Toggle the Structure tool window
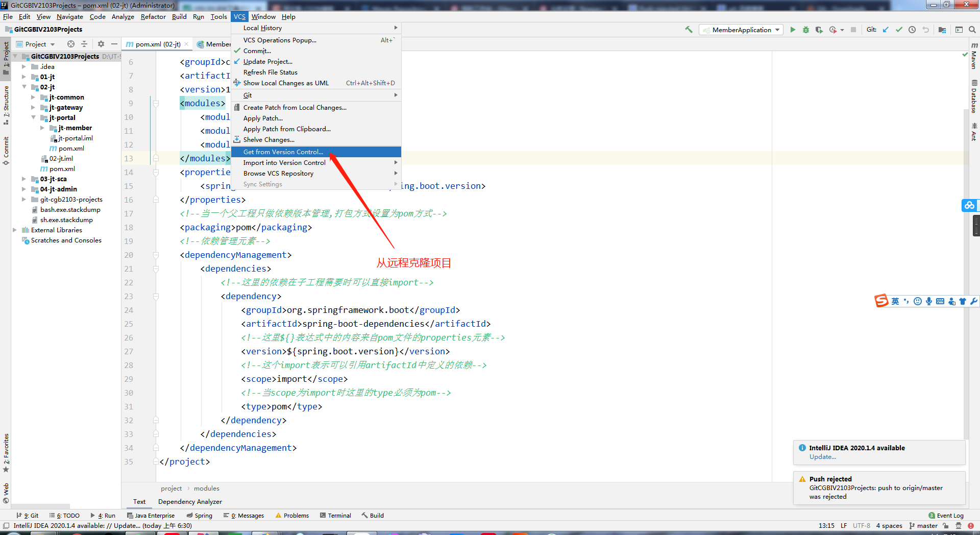The height and width of the screenshot is (535, 980). tap(6, 106)
